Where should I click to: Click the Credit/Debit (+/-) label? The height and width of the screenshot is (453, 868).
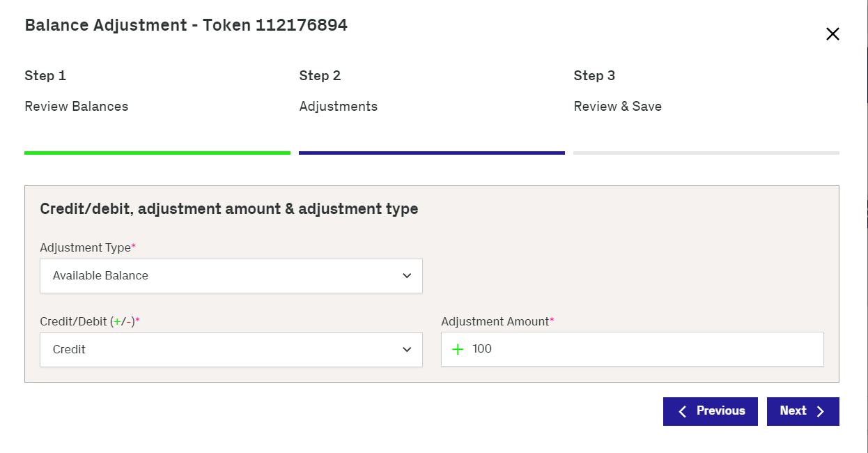coord(90,322)
